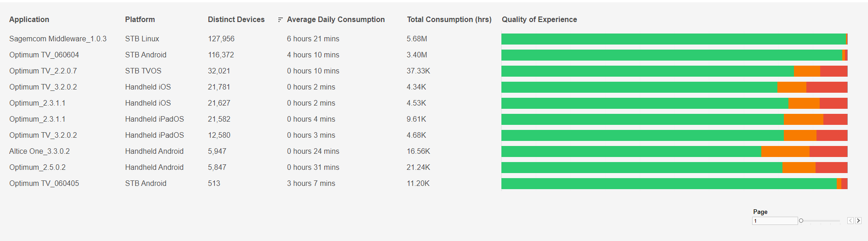This screenshot has height=241, width=868.
Task: Select the Sagemcom Middleware_1.0.3 application row
Action: 58,39
